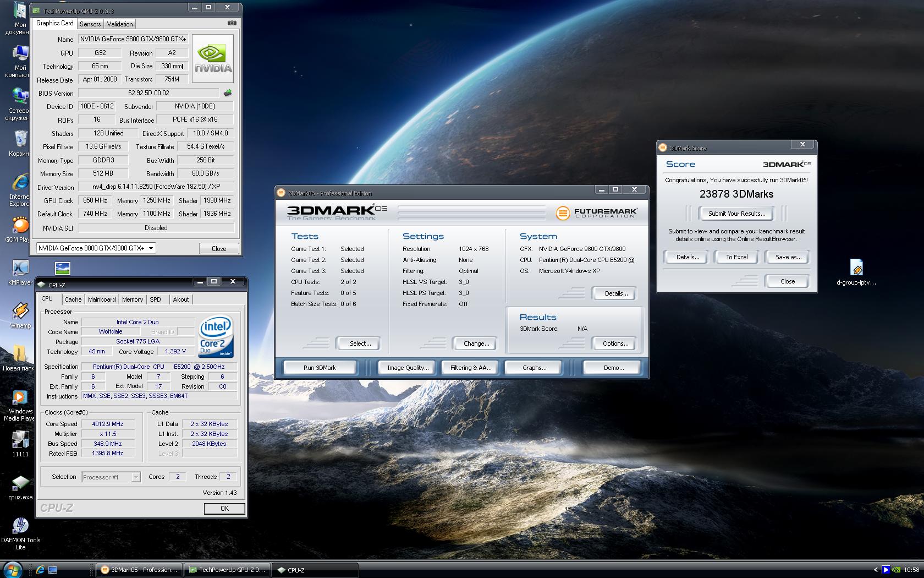
Task: Switch to TechPowerUp GPU-Z taskbar button
Action: pos(227,570)
